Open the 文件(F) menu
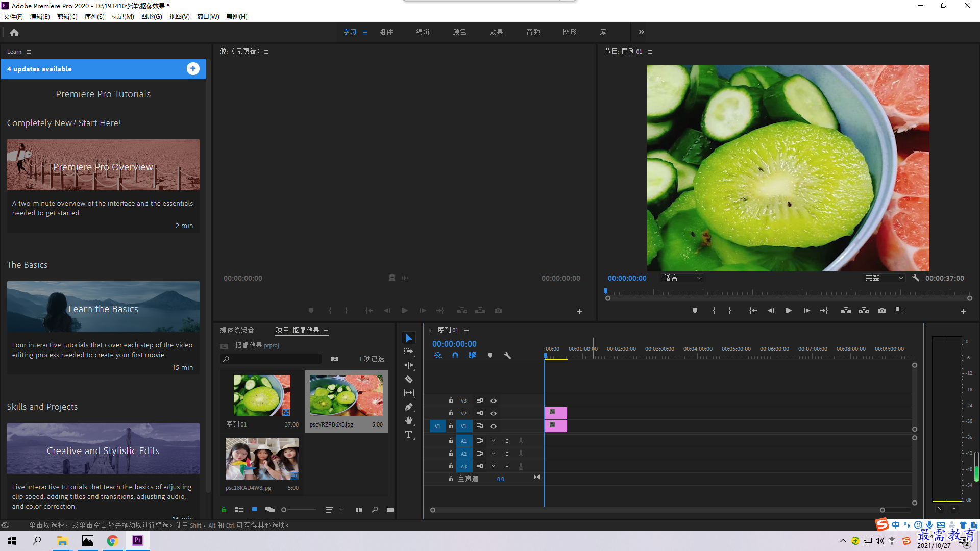The height and width of the screenshot is (551, 980). click(x=13, y=17)
